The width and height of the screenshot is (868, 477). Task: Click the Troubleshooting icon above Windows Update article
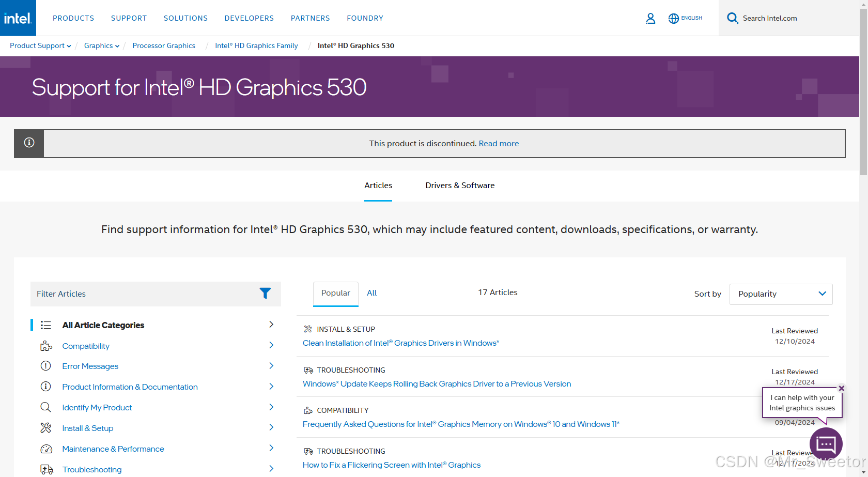click(308, 370)
